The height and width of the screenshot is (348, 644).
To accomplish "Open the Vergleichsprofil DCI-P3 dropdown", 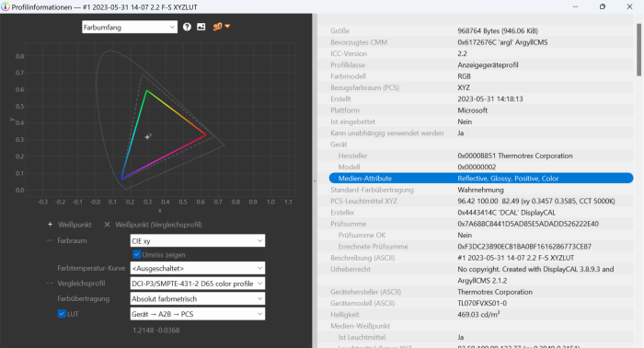I will [x=198, y=284].
